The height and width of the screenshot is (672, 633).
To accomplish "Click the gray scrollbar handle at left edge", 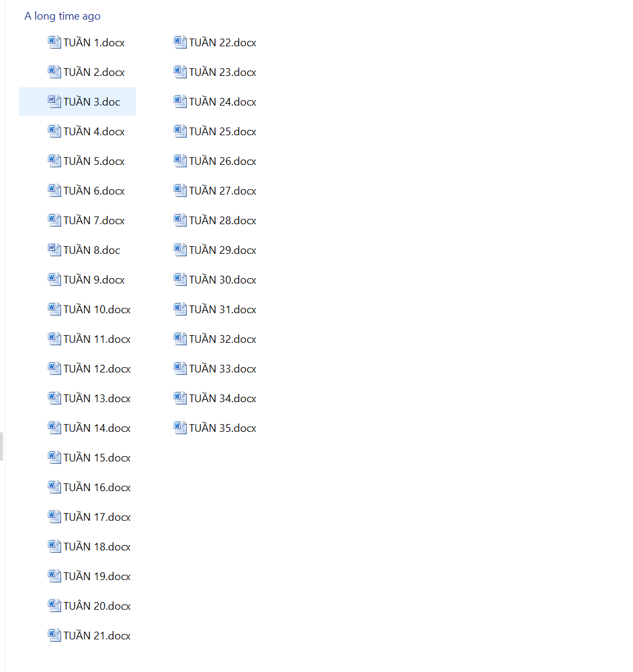I will coord(1,446).
